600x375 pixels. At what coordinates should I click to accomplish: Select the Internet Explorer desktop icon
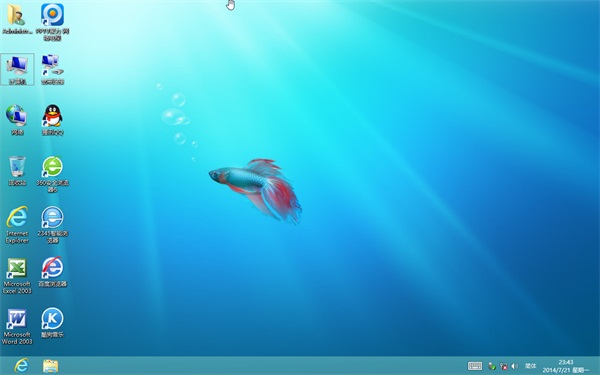point(17,225)
